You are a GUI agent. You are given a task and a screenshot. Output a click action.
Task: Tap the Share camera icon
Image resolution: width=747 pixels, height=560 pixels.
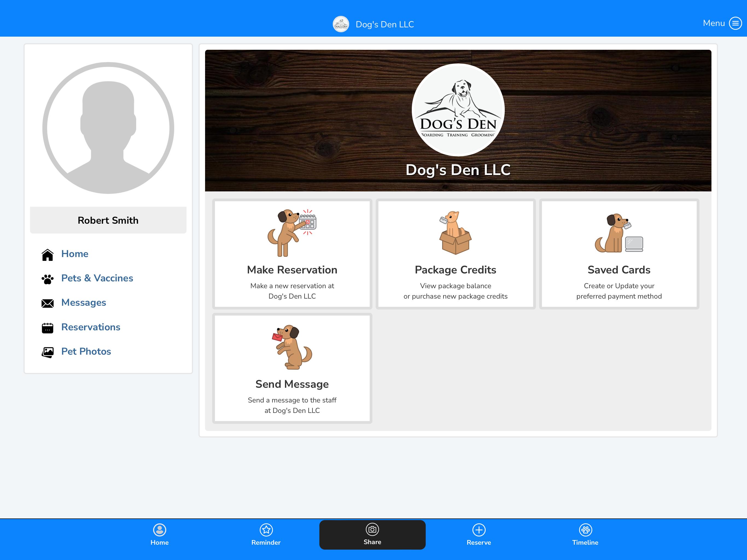pyautogui.click(x=372, y=529)
